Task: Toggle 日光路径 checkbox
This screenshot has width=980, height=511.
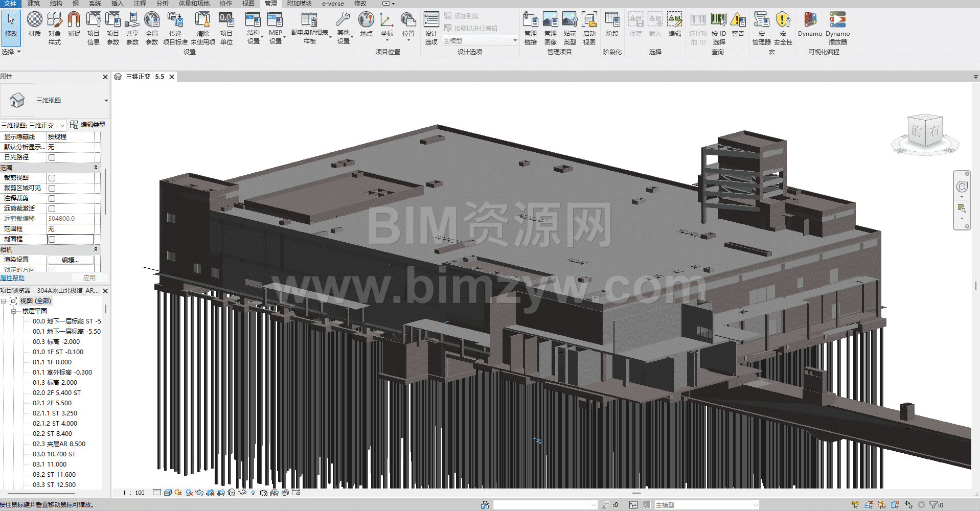Action: 52,157
